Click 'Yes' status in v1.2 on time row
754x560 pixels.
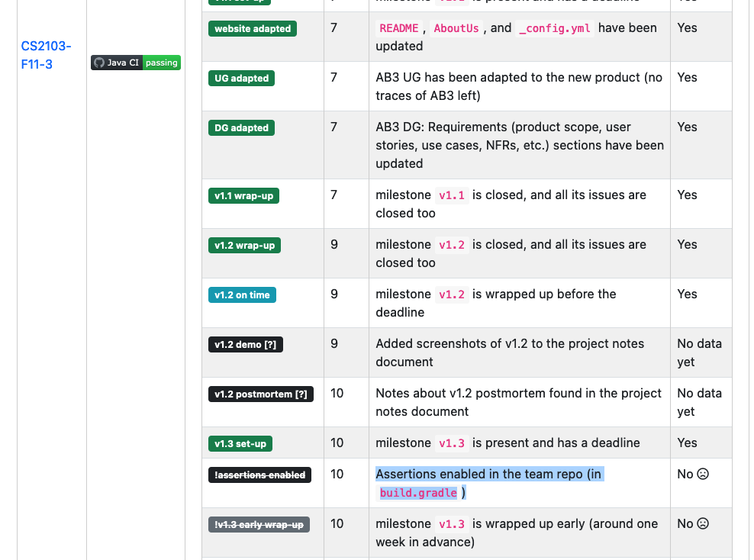point(687,294)
